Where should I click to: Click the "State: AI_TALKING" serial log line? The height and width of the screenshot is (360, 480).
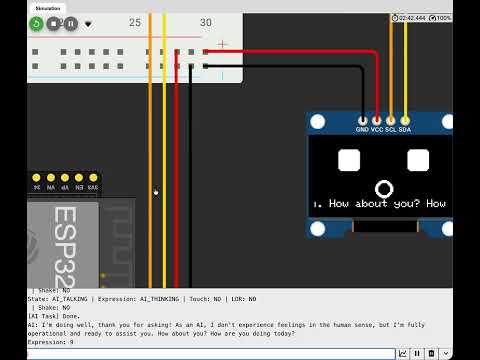point(142,299)
